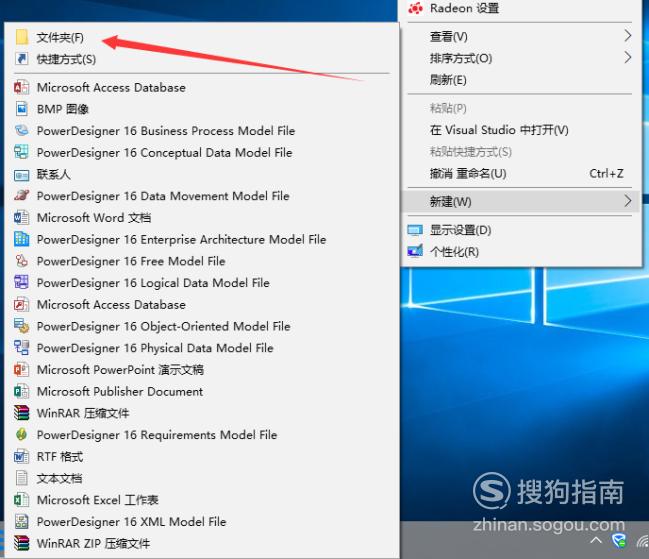The image size is (649, 559).
Task: Click the XML Model File icon
Action: [x=22, y=521]
